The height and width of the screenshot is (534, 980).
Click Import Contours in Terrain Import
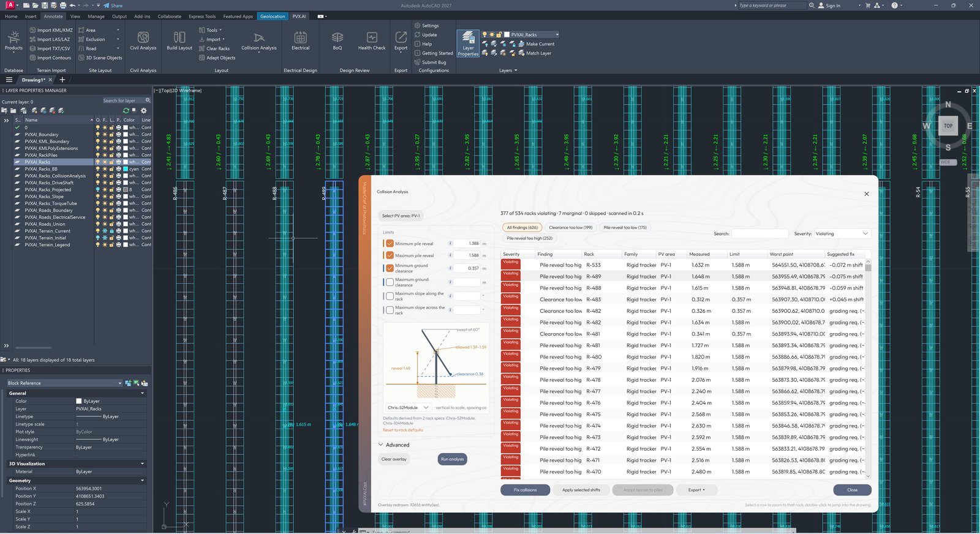[x=50, y=58]
